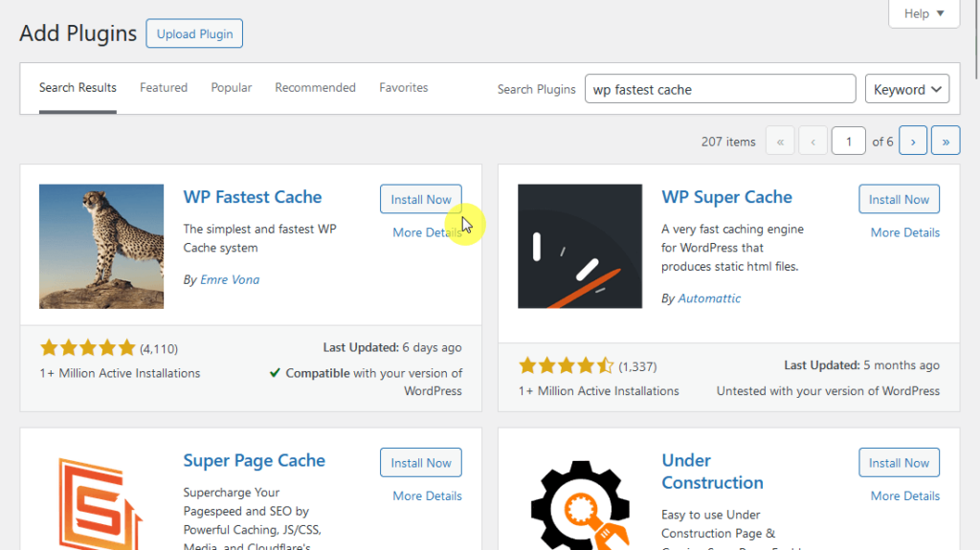The width and height of the screenshot is (980, 550).
Task: View More Details for Under Construction
Action: tap(905, 496)
